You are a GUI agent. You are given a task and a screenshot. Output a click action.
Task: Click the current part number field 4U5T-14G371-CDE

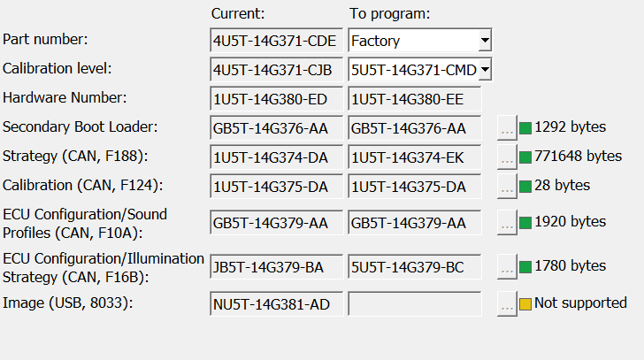276,40
